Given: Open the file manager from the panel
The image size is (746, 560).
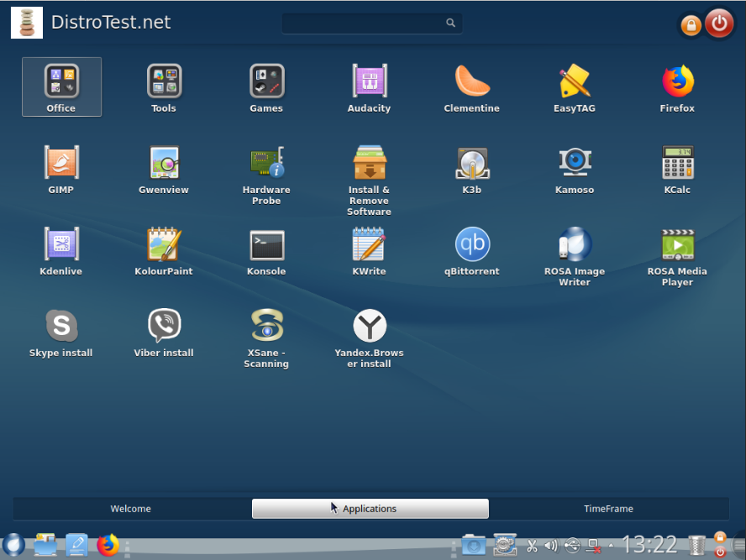Looking at the screenshot, I should pos(45,545).
